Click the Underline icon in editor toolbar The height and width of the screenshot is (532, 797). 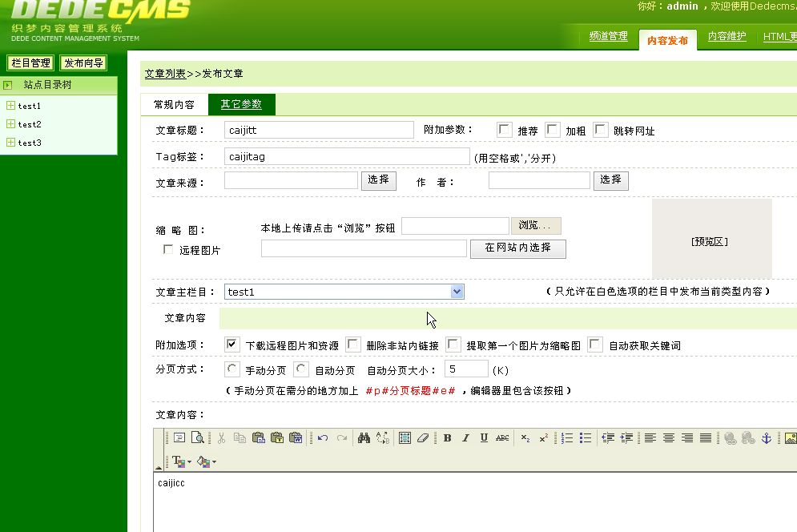484,438
